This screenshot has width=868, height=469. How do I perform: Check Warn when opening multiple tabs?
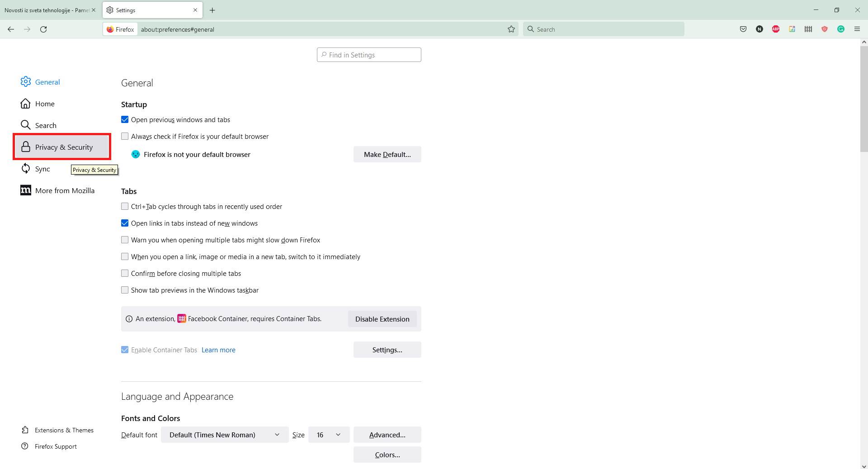point(125,240)
